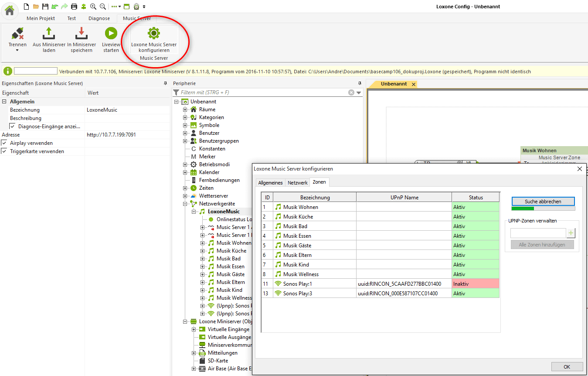Toggle Diagnose-Eingänge anzeigen checkbox

click(12, 126)
